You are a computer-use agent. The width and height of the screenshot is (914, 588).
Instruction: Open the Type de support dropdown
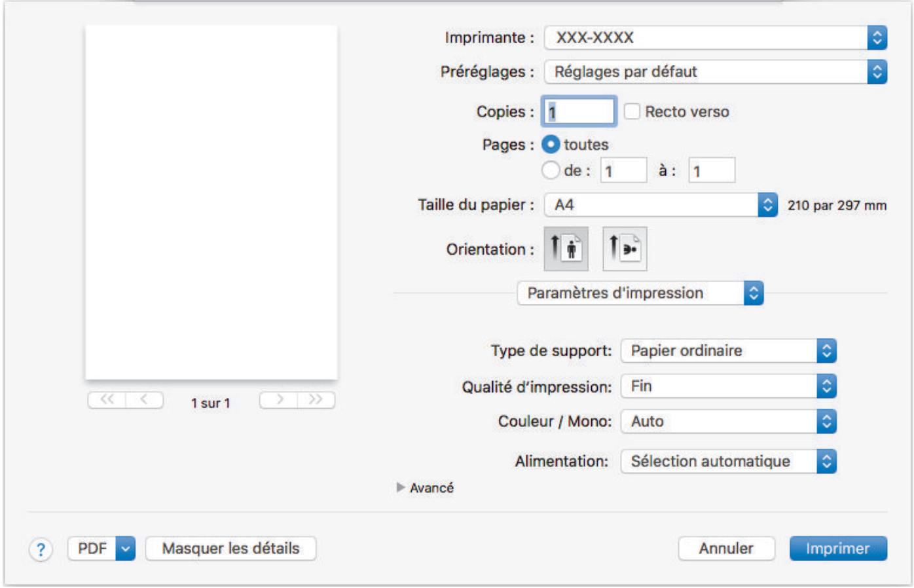click(729, 350)
